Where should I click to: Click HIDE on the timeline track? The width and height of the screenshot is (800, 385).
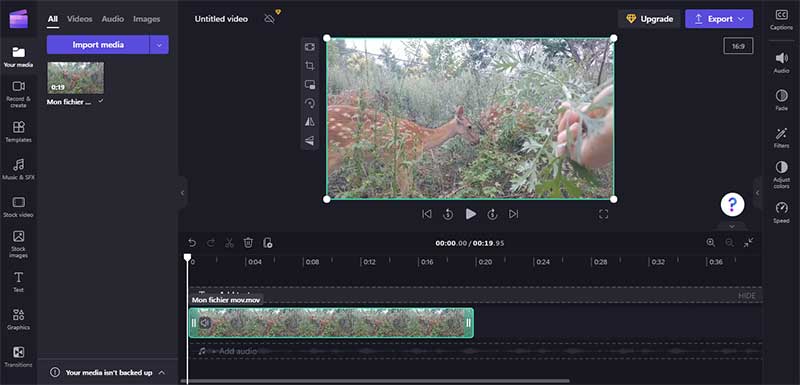(747, 296)
